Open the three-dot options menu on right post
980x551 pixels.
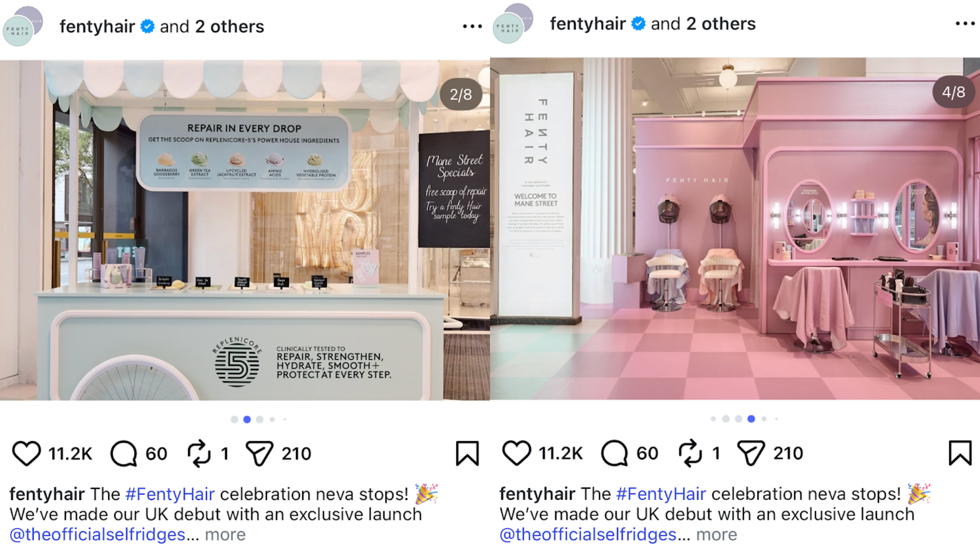[x=965, y=23]
